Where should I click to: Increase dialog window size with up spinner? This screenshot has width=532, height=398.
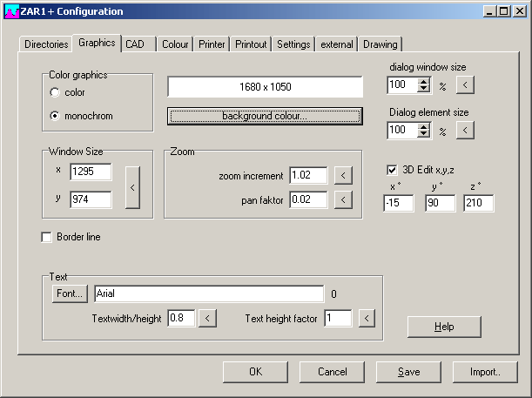click(x=424, y=81)
